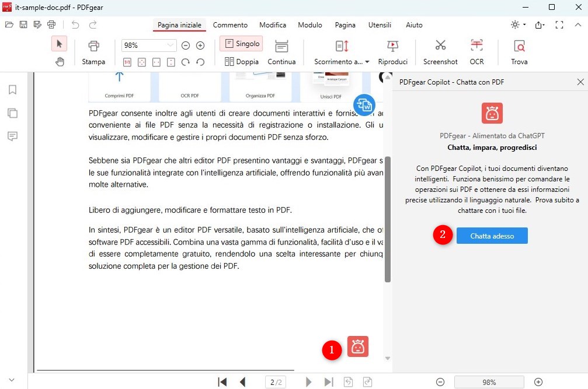Open the Screenshot capture tool
Image resolution: width=588 pixels, height=389 pixels.
click(440, 51)
